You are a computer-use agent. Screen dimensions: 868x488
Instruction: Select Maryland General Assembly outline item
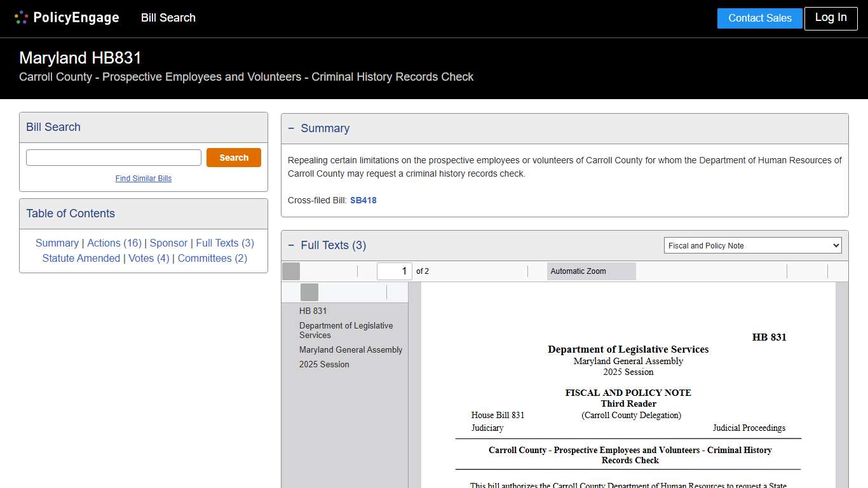[x=351, y=350]
